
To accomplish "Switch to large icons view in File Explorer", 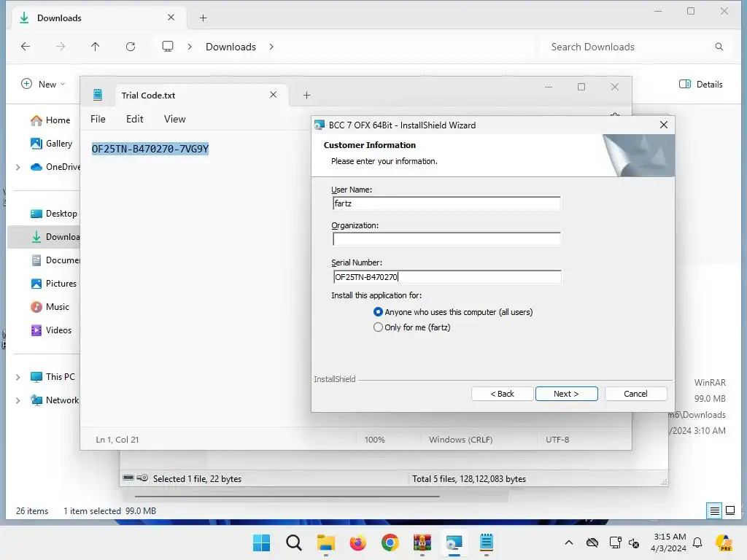I will pyautogui.click(x=730, y=511).
